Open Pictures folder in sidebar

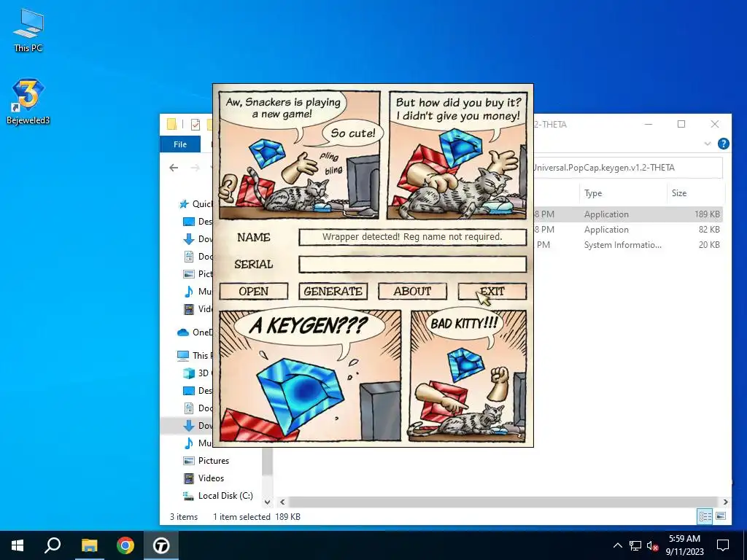(x=214, y=461)
